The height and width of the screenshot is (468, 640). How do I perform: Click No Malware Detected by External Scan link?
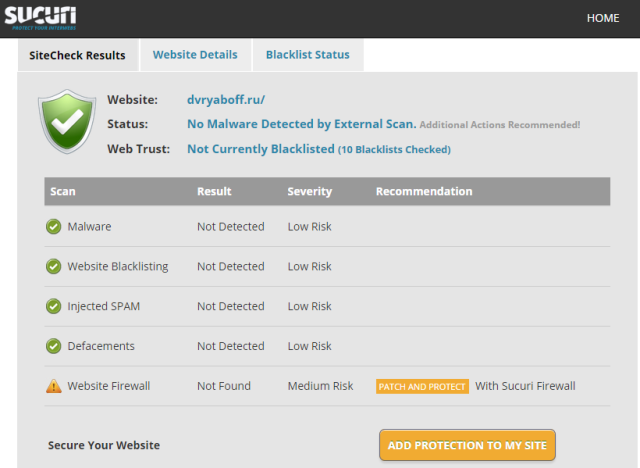302,124
